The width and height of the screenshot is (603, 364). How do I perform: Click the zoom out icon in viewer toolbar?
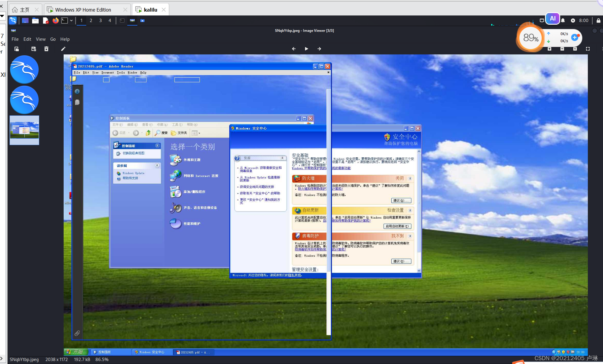(562, 49)
